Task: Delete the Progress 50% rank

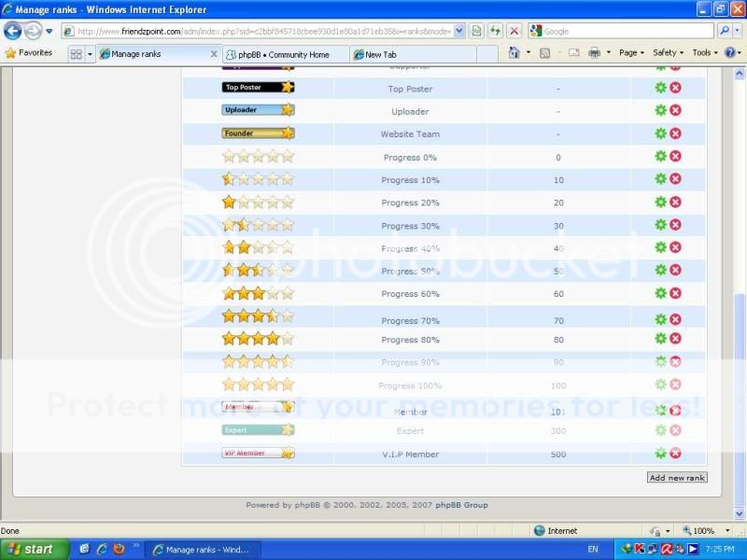Action: point(675,271)
